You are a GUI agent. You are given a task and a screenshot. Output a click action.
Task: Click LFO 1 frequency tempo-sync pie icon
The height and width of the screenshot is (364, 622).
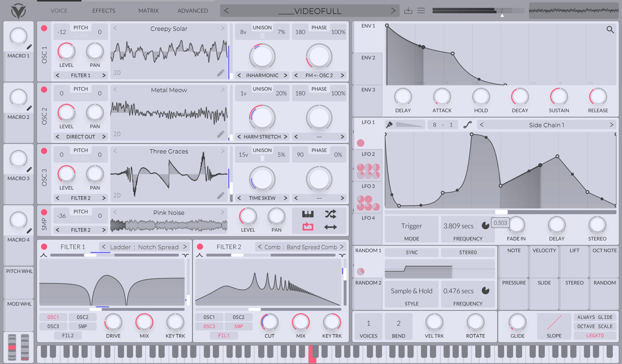(x=485, y=225)
